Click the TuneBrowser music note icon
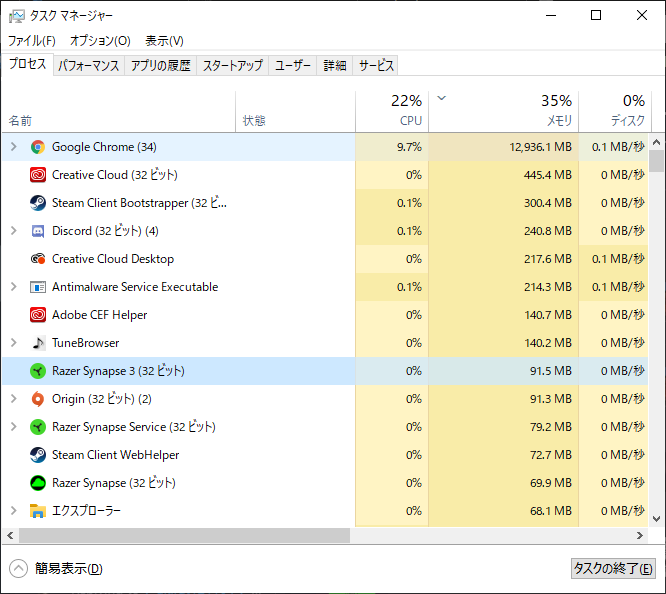 click(38, 343)
